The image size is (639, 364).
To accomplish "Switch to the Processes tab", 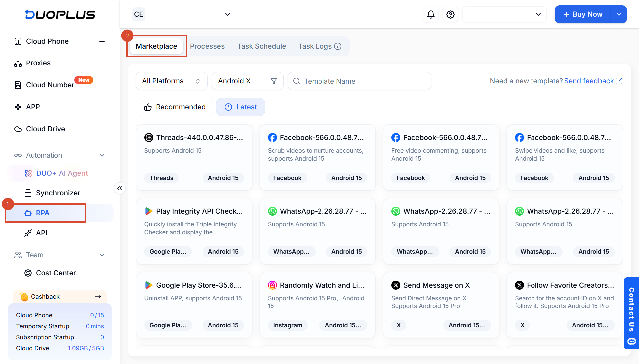I will click(207, 46).
